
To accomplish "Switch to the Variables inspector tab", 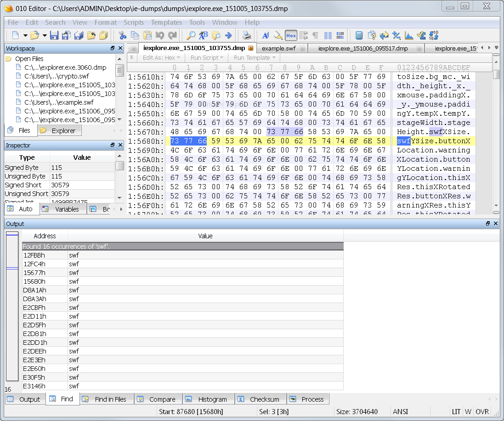I will coord(63,209).
